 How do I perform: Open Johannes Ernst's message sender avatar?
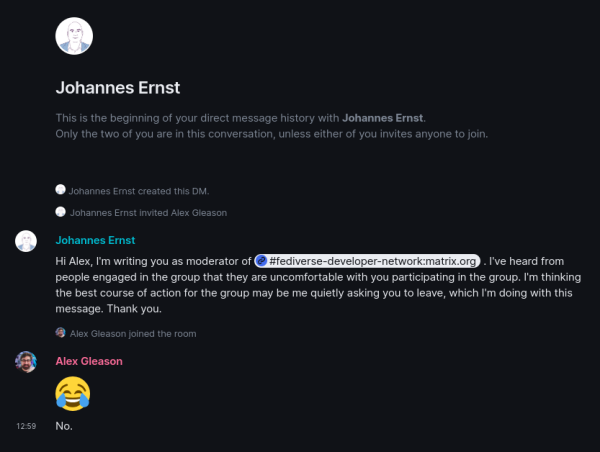(26, 241)
